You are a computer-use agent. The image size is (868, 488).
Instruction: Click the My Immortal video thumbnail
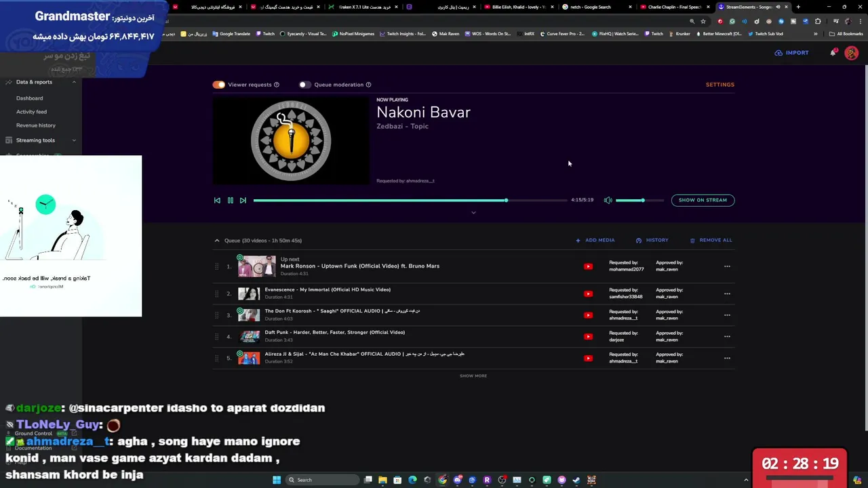(249, 293)
